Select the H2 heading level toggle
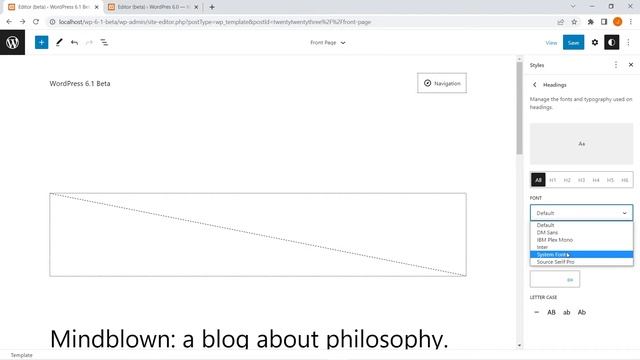Screen dimensions: 640x360 [x=567, y=180]
